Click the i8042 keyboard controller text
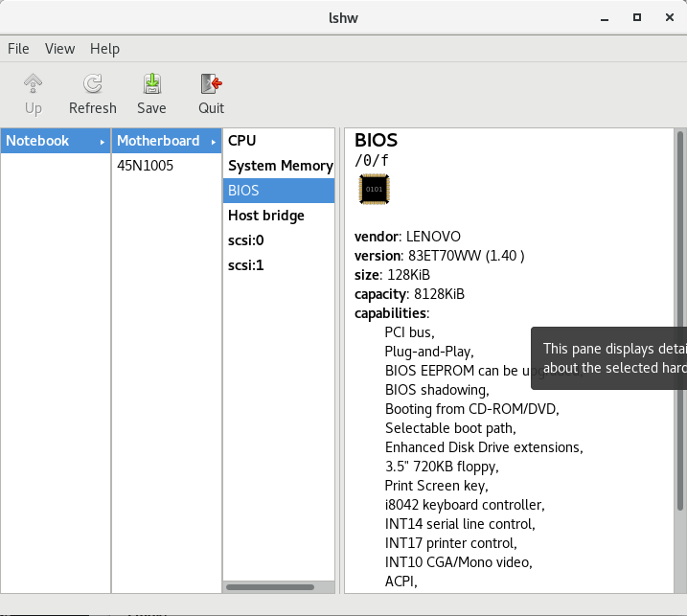 tap(465, 505)
